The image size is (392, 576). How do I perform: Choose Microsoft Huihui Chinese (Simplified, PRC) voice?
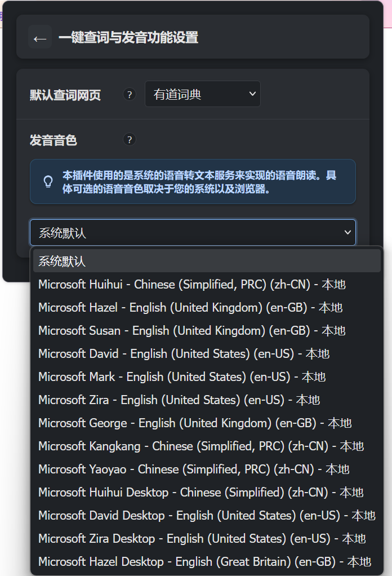pos(207,284)
